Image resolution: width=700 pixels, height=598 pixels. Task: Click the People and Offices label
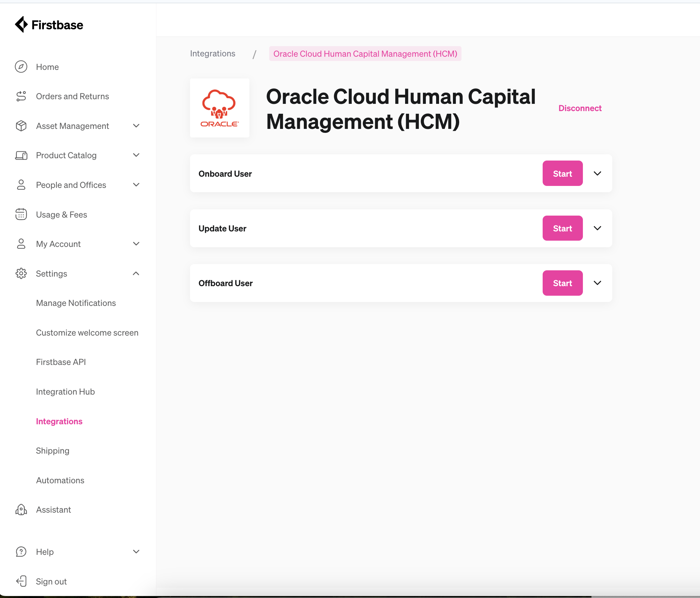(71, 185)
